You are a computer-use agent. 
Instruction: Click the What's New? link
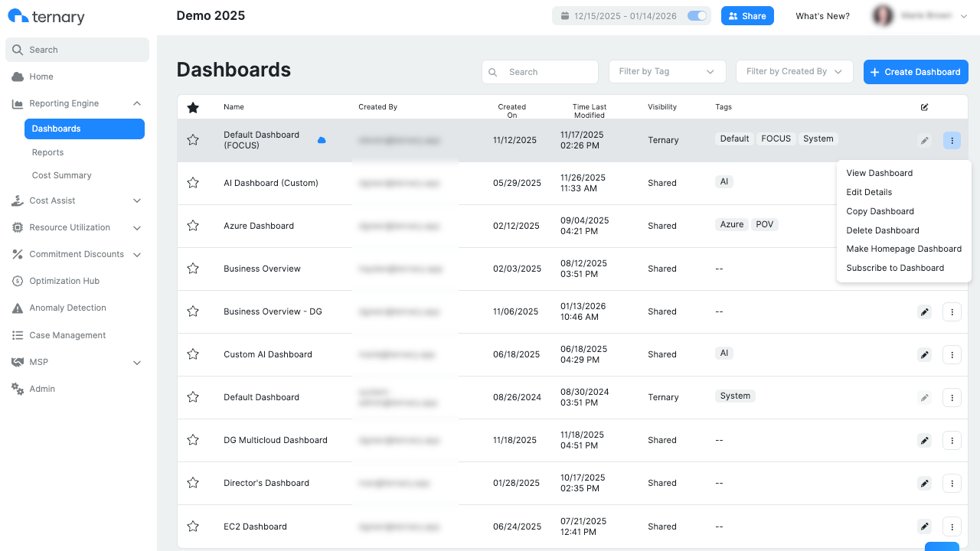tap(822, 15)
